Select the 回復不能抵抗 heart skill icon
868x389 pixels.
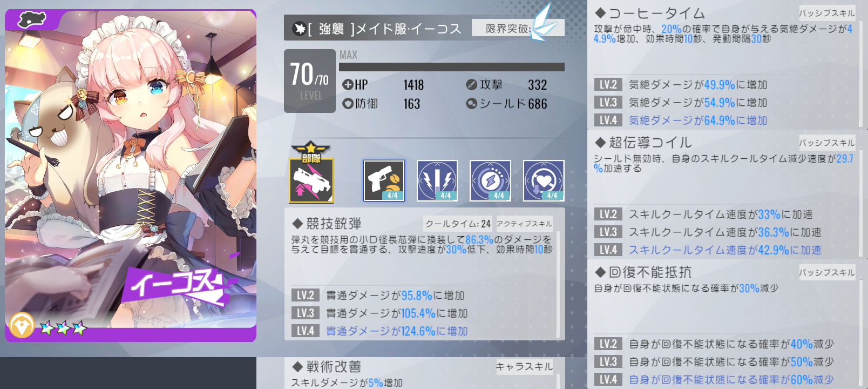click(x=544, y=180)
